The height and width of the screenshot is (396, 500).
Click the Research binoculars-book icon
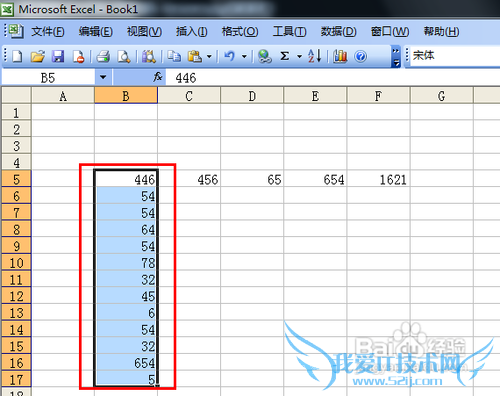(149, 56)
